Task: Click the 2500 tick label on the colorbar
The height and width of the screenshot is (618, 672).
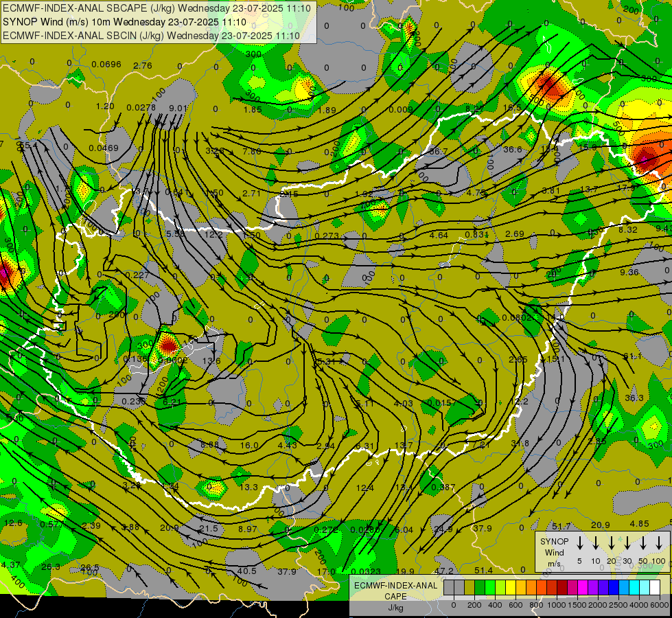Action: click(x=619, y=605)
